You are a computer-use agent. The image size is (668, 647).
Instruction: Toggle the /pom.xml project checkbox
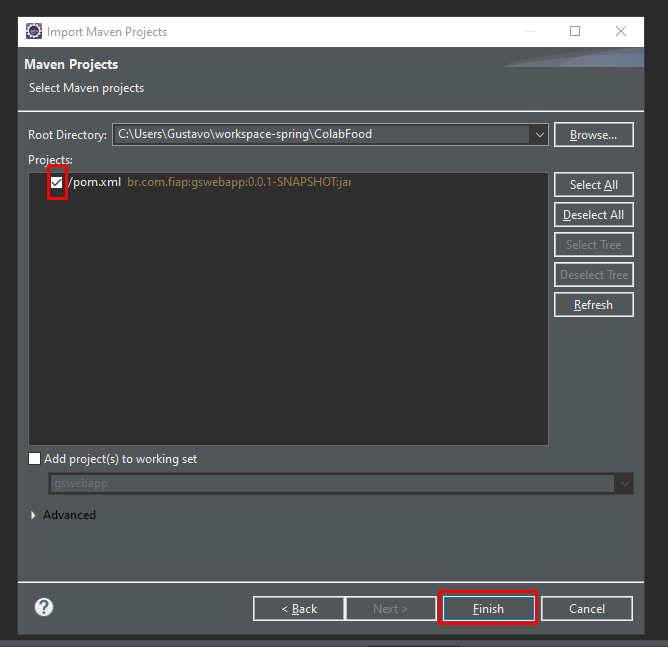point(57,182)
